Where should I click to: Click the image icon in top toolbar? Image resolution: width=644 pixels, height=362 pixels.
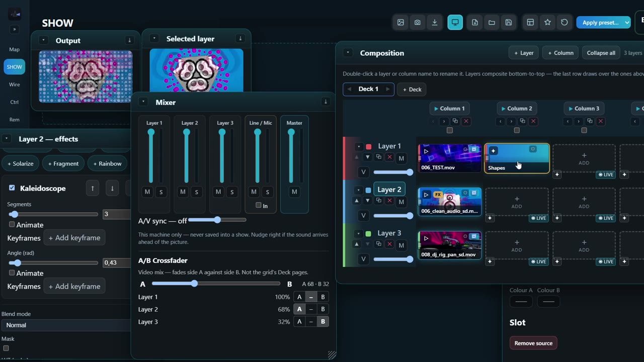coord(400,23)
